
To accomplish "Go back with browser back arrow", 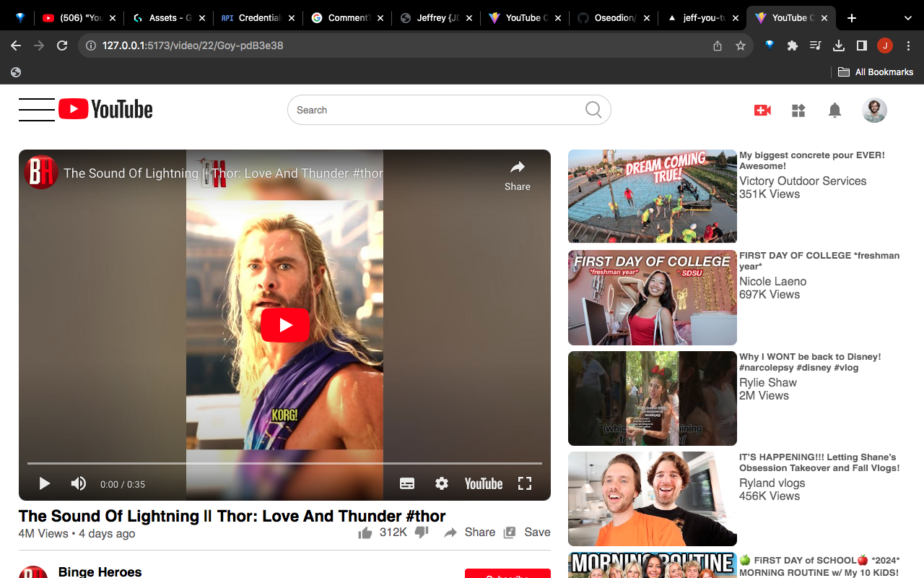I will pos(16,46).
